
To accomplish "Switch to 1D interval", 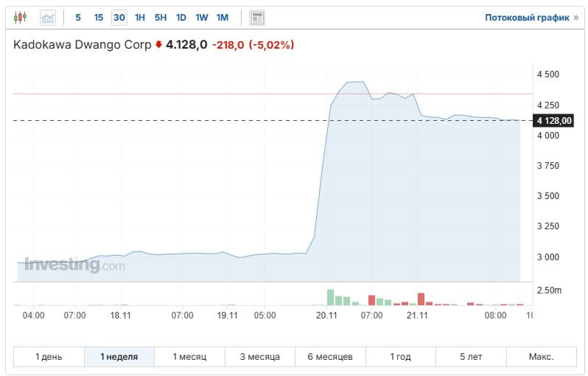I will point(181,17).
